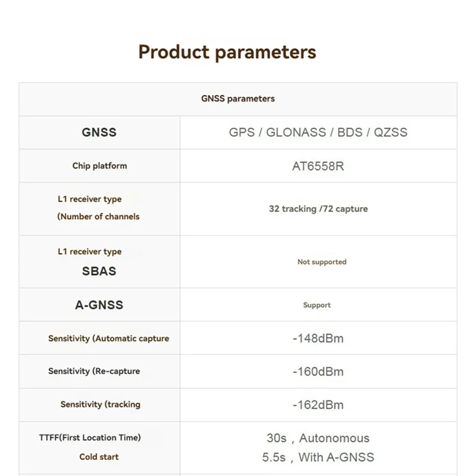Image resolution: width=476 pixels, height=476 pixels.
Task: Select the 32 tracking /72 capture value
Action: 318,209
